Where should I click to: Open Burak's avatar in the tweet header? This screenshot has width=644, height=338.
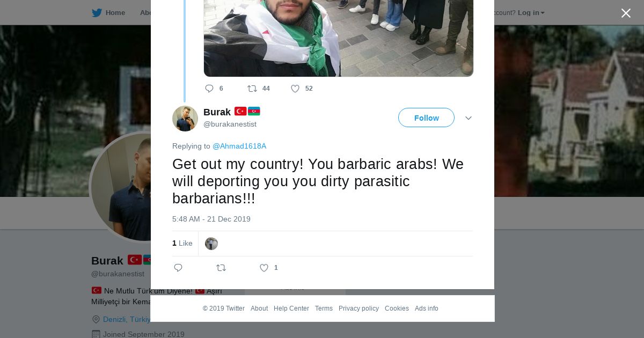185,119
